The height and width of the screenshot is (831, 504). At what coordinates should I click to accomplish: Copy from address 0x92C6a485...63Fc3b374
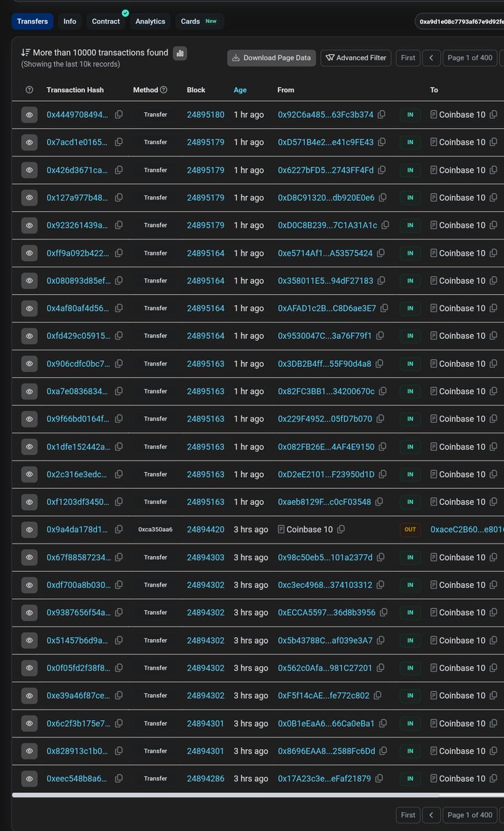[x=381, y=114]
